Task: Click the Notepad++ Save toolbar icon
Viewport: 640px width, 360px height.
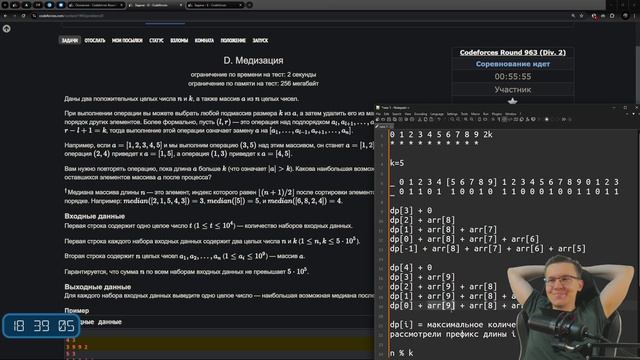Action: (x=389, y=119)
